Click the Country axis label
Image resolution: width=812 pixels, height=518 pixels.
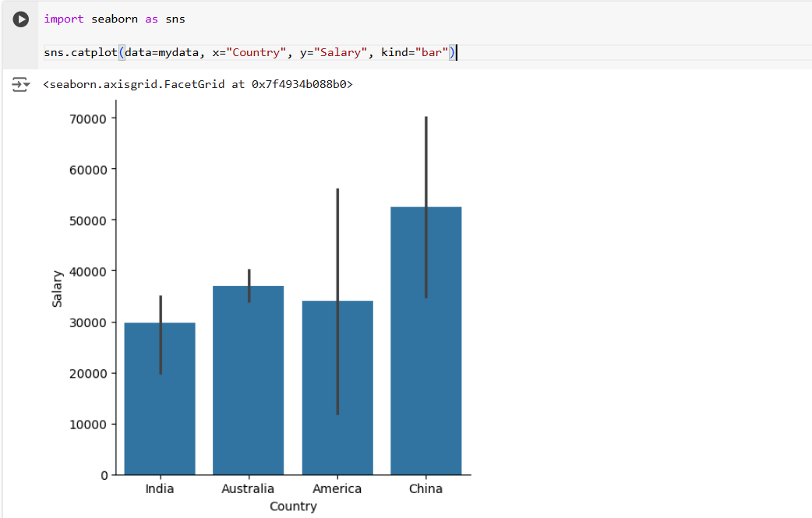click(292, 506)
